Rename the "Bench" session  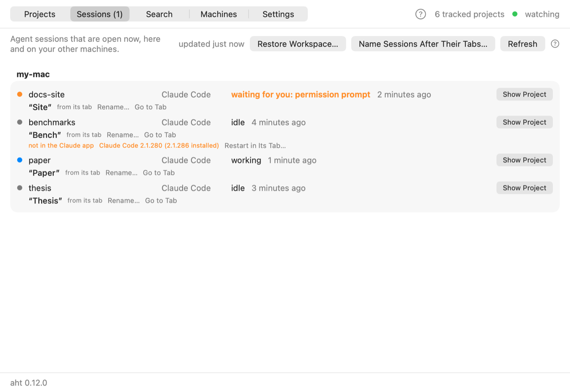(x=123, y=135)
